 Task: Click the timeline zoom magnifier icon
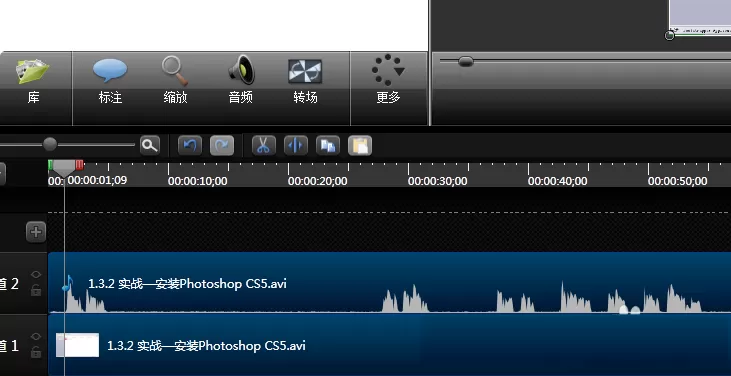tap(150, 146)
